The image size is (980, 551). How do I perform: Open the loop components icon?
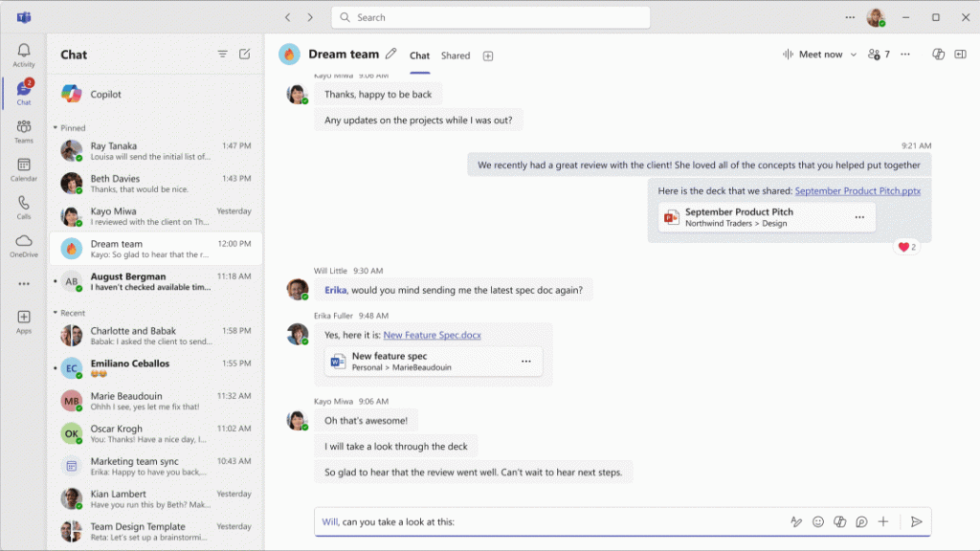[862, 521]
